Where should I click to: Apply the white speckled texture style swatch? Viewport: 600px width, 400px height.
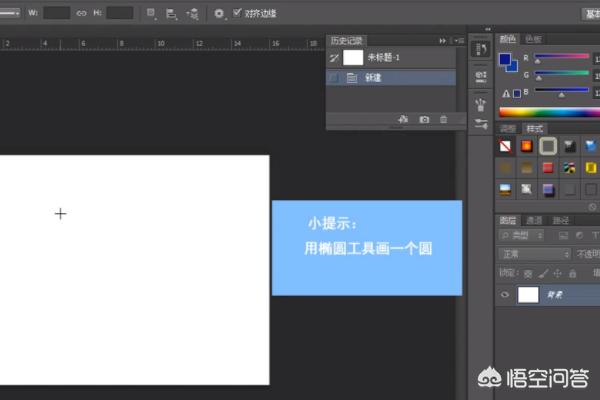[x=527, y=189]
